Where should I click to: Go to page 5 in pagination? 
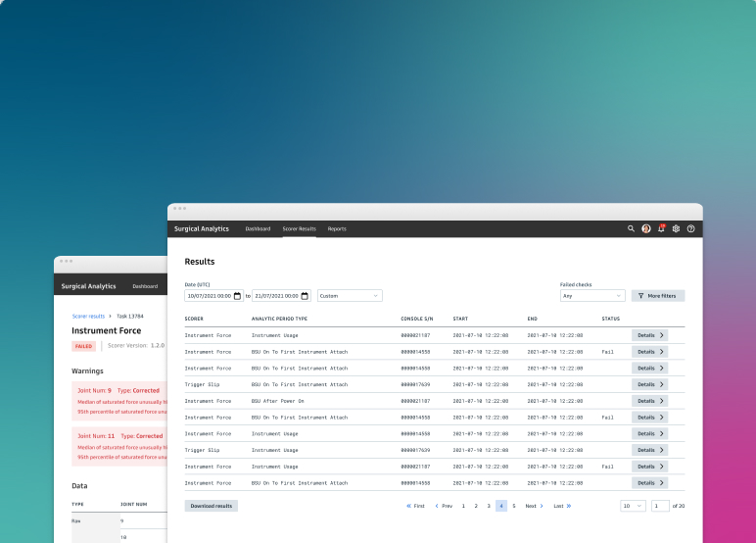point(513,506)
